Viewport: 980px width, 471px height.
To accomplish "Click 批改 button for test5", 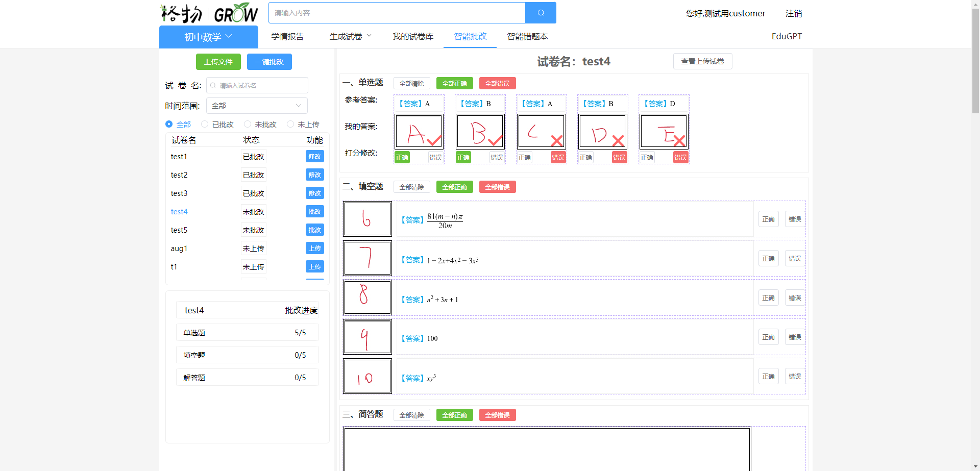I will (x=315, y=230).
